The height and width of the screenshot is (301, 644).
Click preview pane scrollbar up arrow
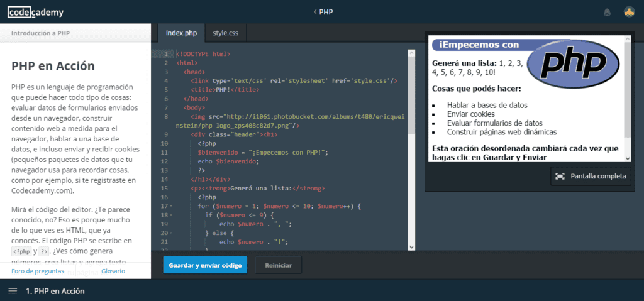[x=627, y=39]
